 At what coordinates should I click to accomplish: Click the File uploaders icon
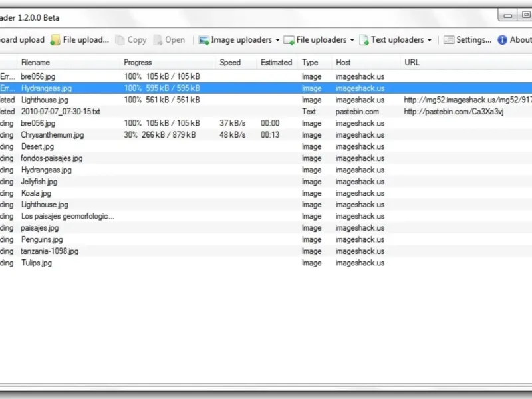point(289,40)
